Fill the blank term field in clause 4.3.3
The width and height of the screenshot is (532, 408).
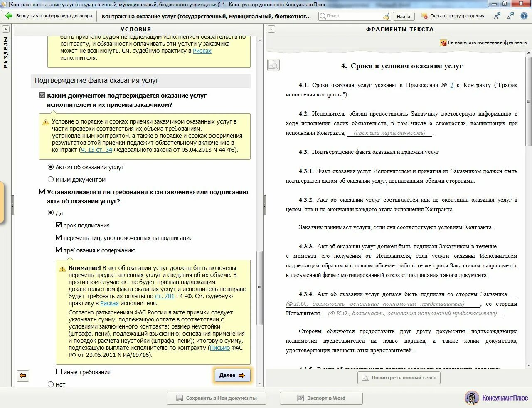point(508,246)
